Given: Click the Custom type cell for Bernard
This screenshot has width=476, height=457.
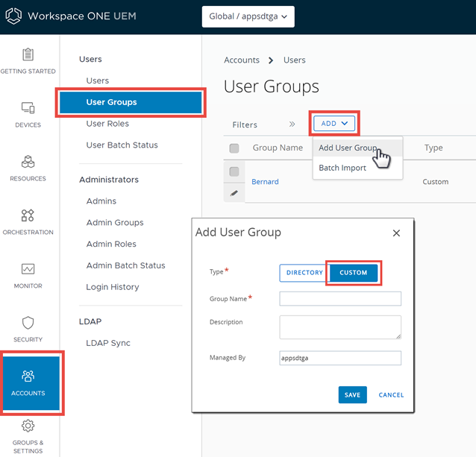Looking at the screenshot, I should pyautogui.click(x=435, y=182).
